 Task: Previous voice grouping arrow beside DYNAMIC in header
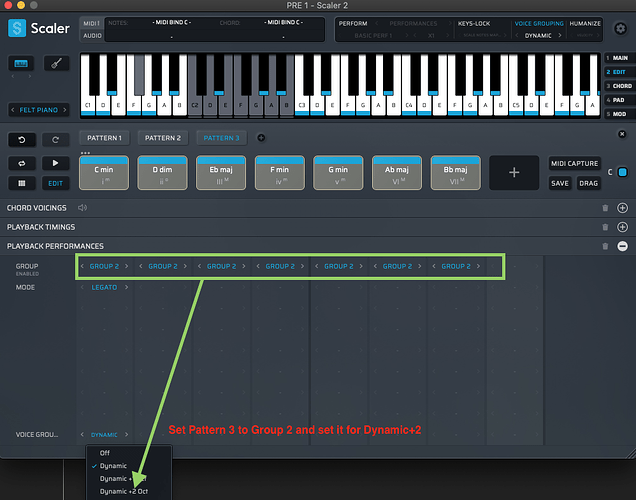click(x=517, y=36)
